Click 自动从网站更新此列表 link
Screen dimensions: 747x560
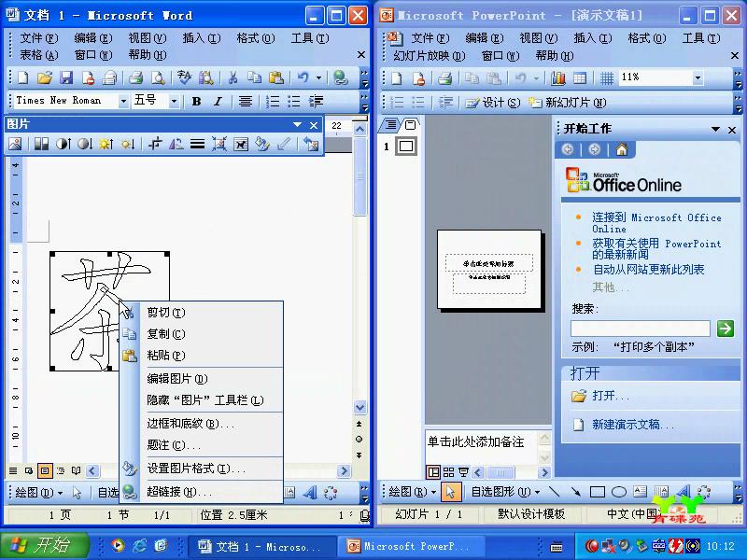click(x=648, y=270)
